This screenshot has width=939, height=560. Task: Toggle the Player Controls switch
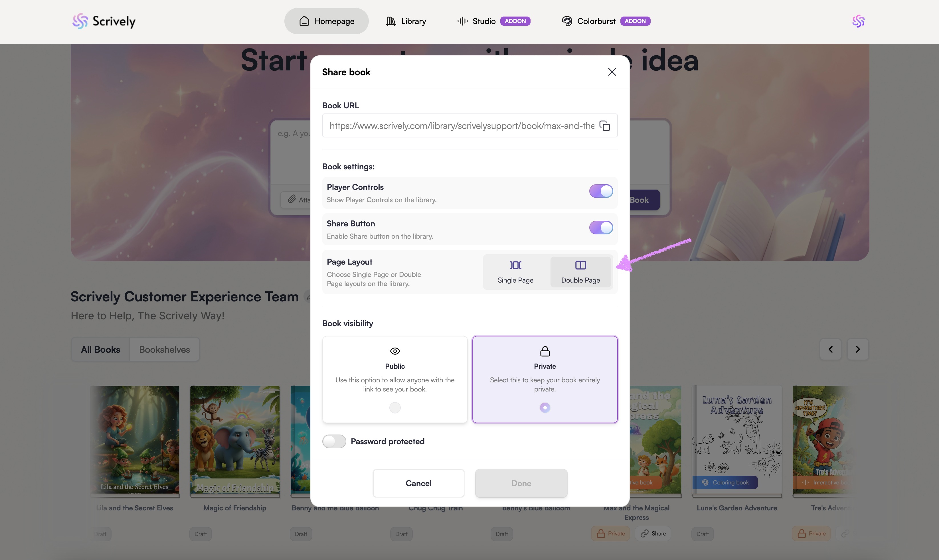[601, 191]
